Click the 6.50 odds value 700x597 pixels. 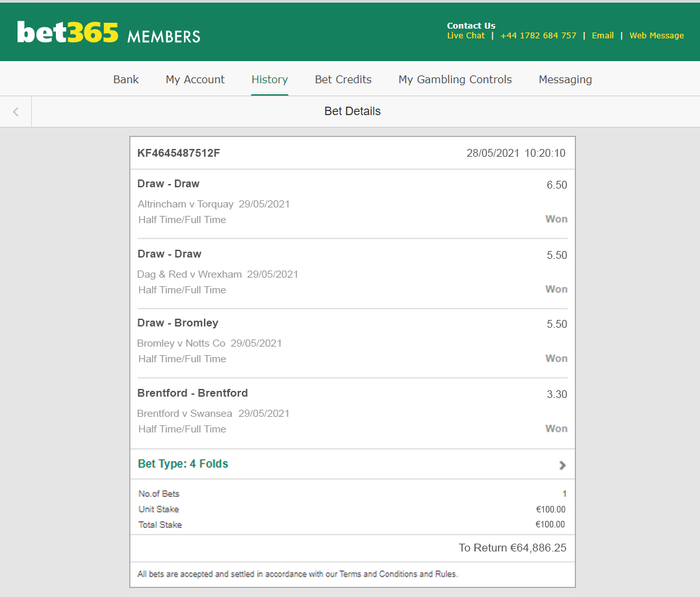click(557, 185)
